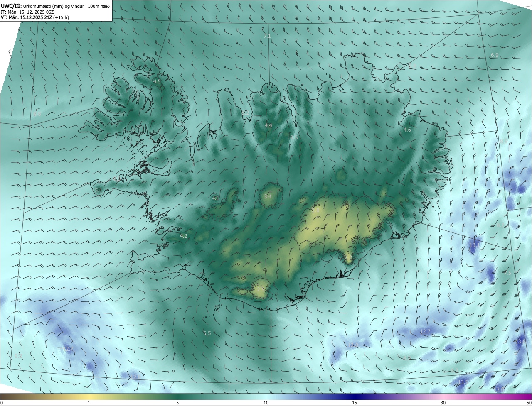Viewport: 532px width, 406px height.
Task: Click the 13.1 value label
Action: point(474,245)
